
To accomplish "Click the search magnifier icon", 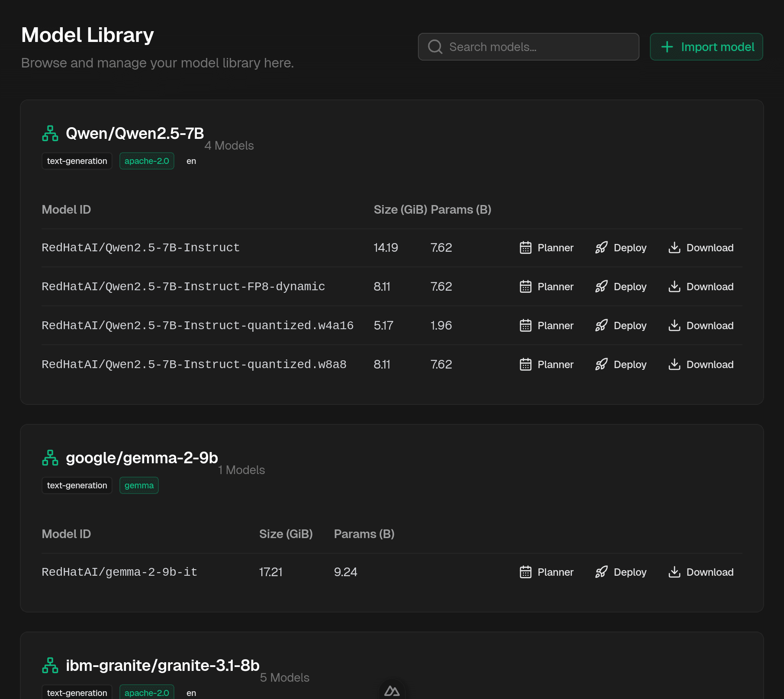I will (x=435, y=47).
